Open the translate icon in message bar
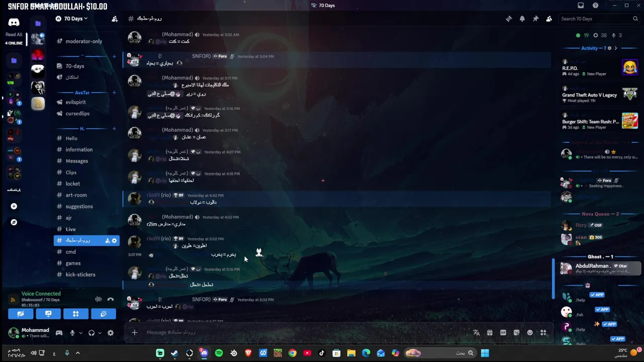Screen dimensions: 644x362 pos(476,332)
